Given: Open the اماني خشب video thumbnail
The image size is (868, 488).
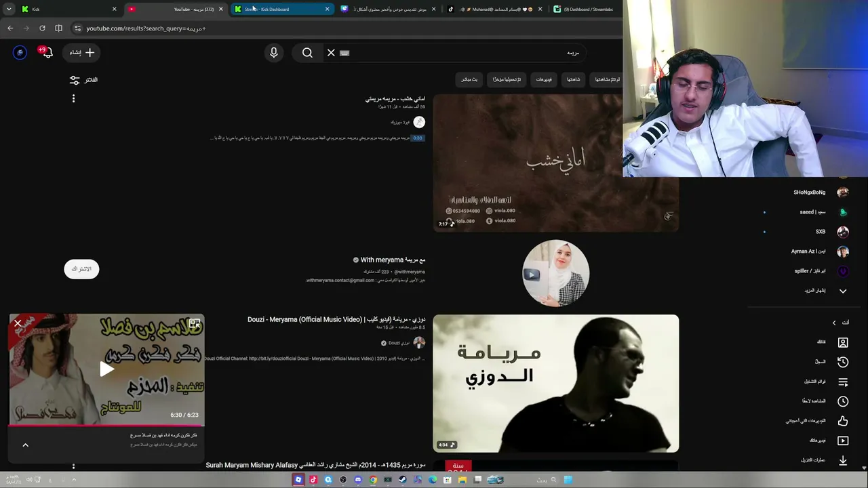Looking at the screenshot, I should click(555, 163).
